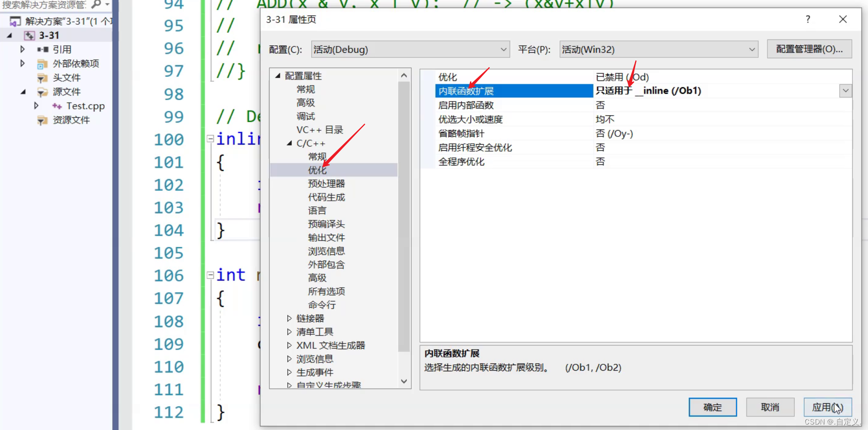
Task: Click the search magnifier icon in Solution Explorer
Action: pos(96,5)
